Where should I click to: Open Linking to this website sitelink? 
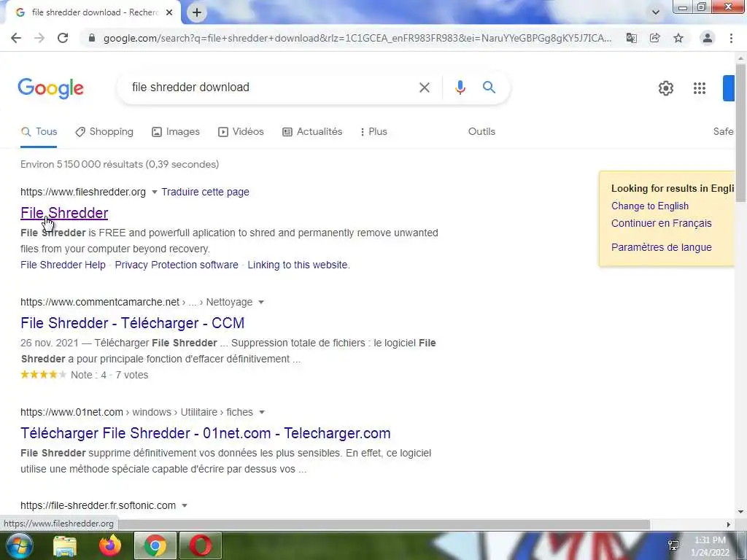click(x=298, y=265)
